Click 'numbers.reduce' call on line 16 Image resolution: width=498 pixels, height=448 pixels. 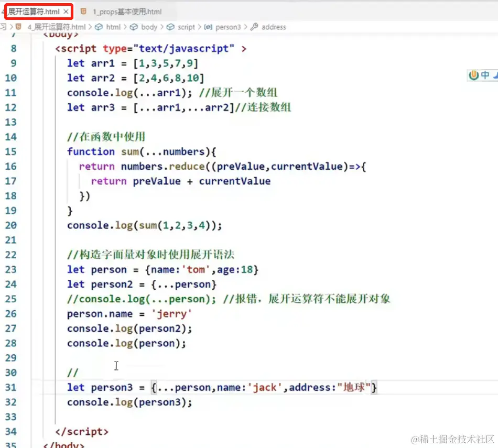pyautogui.click(x=163, y=167)
